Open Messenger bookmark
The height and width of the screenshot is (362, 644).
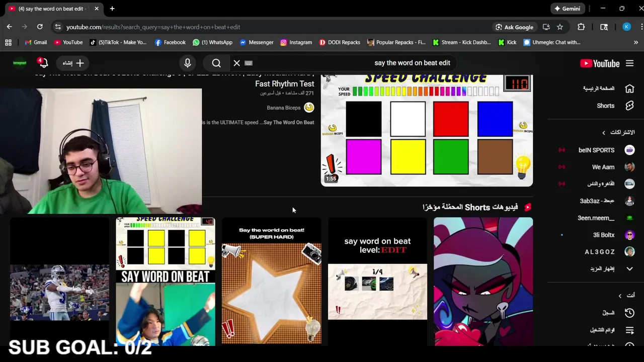(256, 42)
